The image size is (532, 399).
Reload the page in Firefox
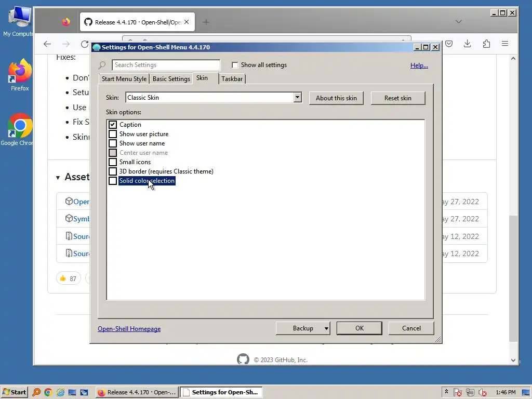(85, 44)
